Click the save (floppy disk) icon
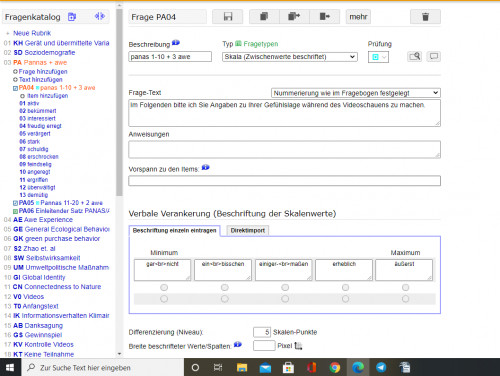 tap(228, 17)
